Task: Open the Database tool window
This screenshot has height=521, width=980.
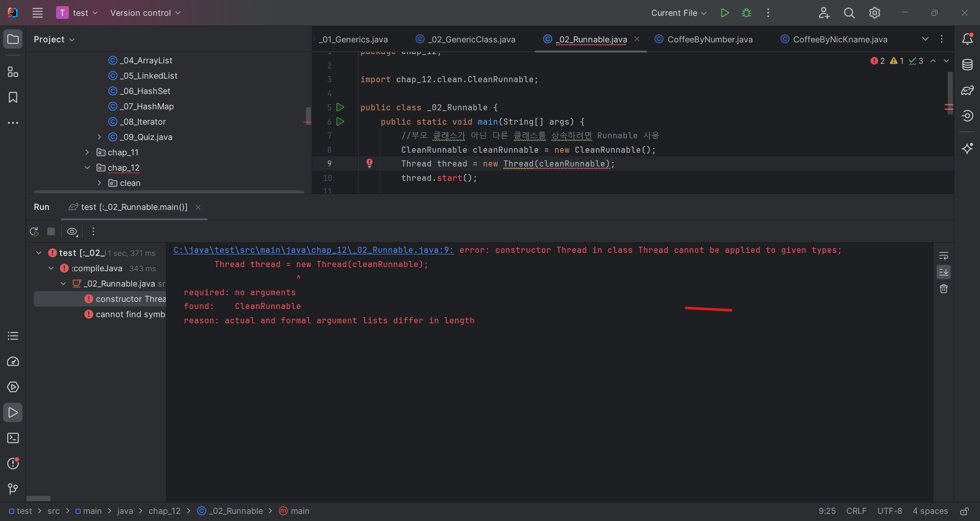Action: click(967, 65)
